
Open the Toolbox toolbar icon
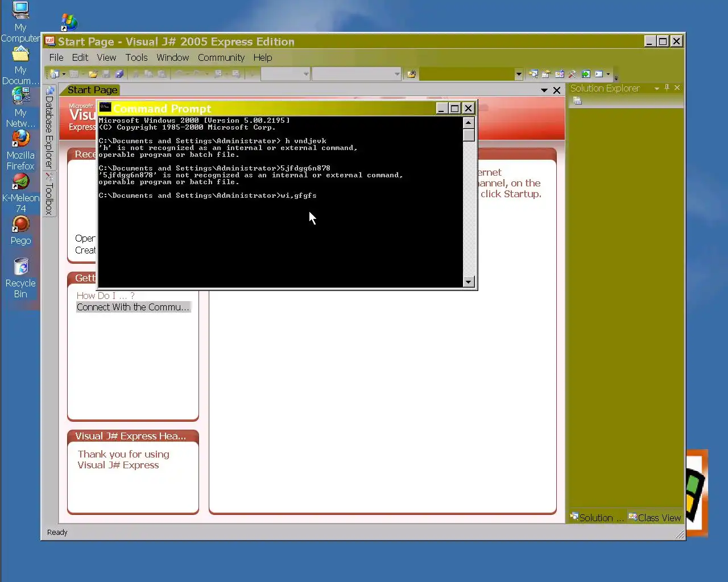572,74
